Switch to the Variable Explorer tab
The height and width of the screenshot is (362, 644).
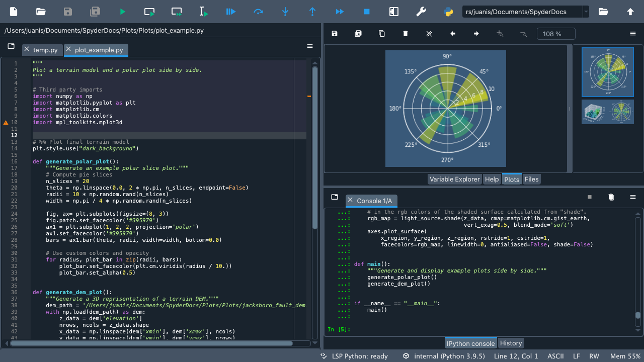pyautogui.click(x=454, y=179)
